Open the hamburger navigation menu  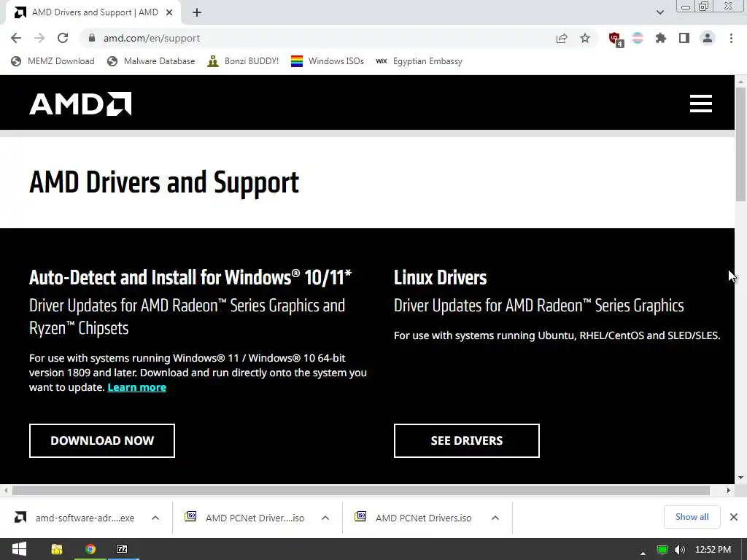pos(701,104)
